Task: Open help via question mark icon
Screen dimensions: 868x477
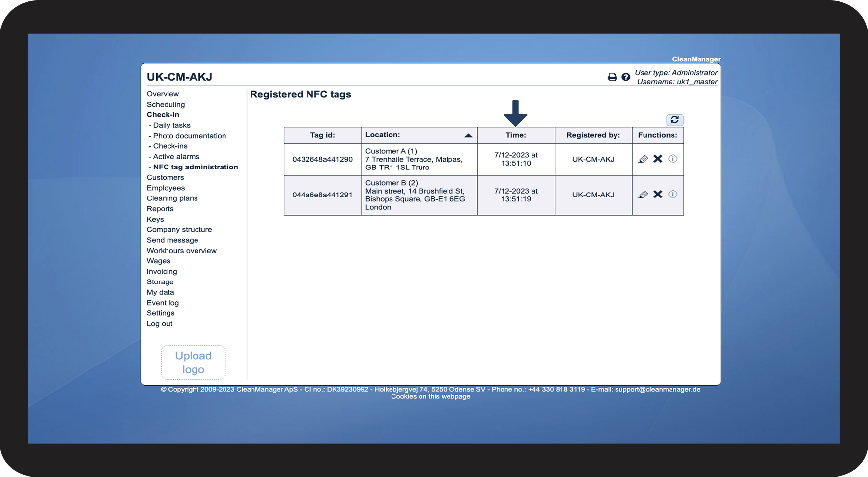Action: click(x=626, y=77)
